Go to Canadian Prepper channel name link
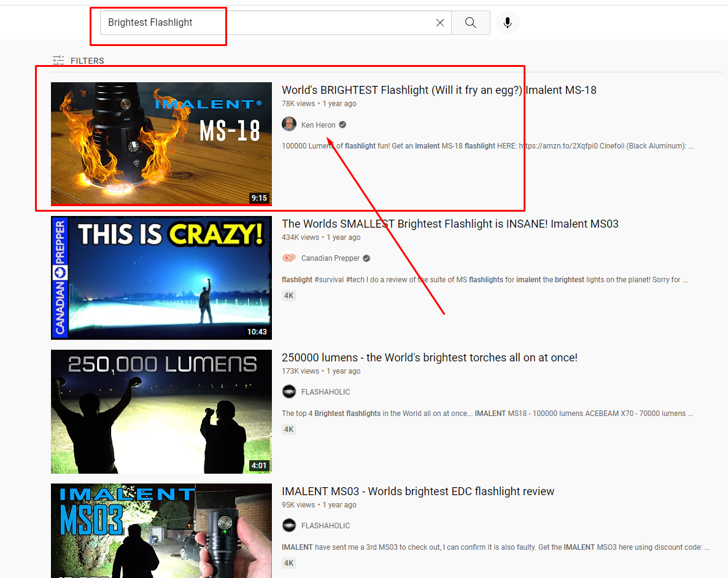 330,258
